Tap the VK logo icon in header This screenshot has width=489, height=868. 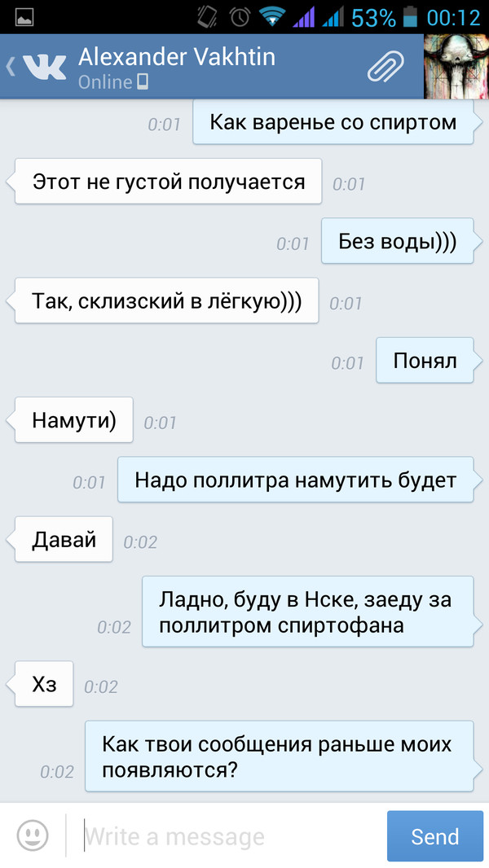click(44, 67)
